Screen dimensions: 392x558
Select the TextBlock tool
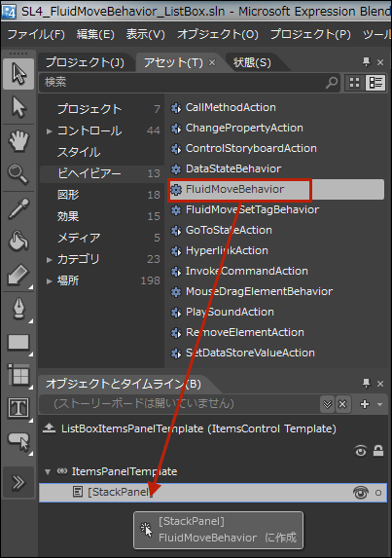(x=18, y=408)
